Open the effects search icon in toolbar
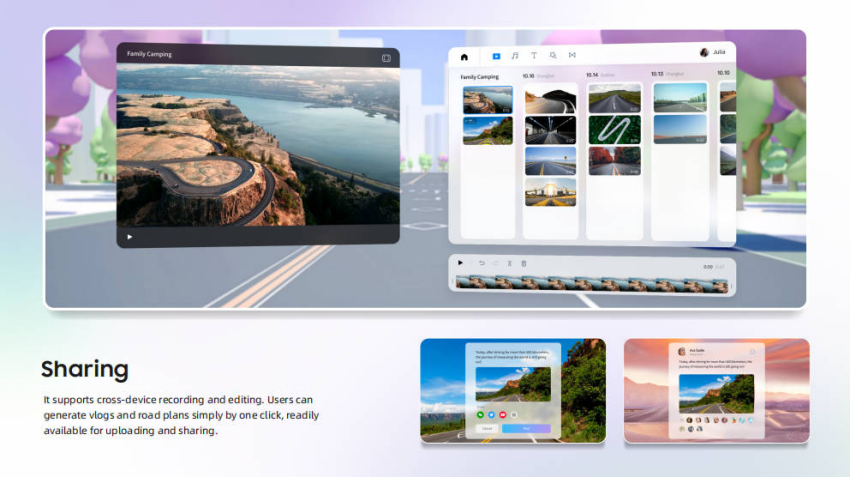This screenshot has width=851, height=477. 552,55
